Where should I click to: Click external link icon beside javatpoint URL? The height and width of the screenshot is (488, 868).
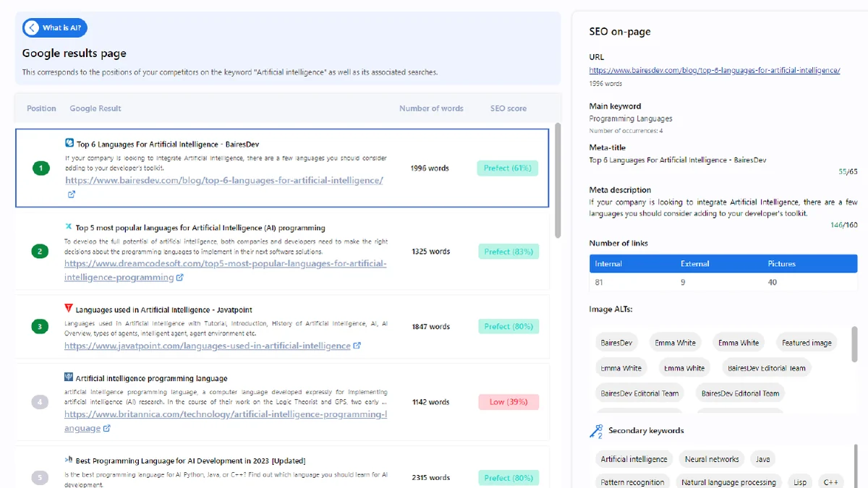pyautogui.click(x=357, y=346)
